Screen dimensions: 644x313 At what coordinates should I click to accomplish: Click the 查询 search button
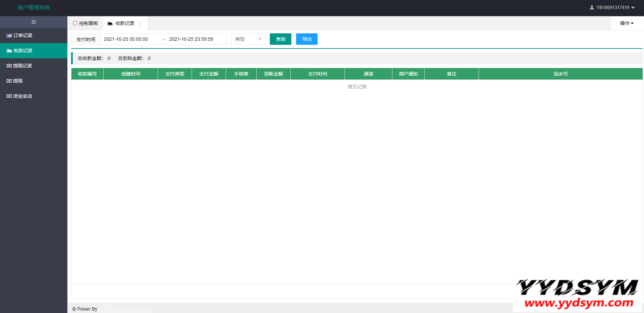(280, 39)
